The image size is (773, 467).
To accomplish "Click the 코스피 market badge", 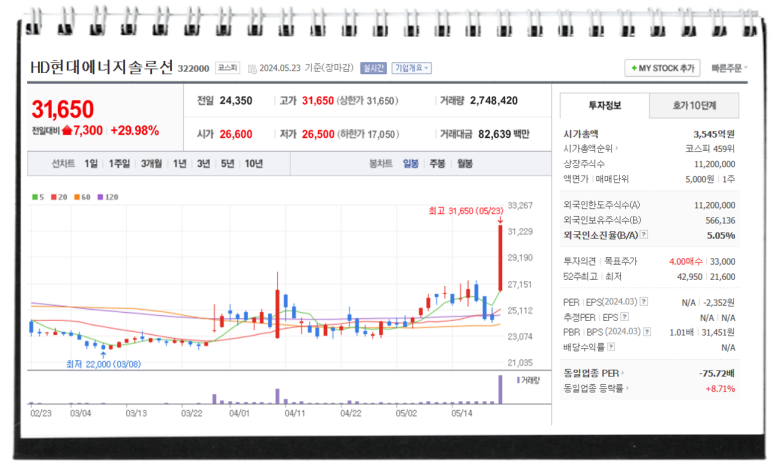I will click(227, 68).
